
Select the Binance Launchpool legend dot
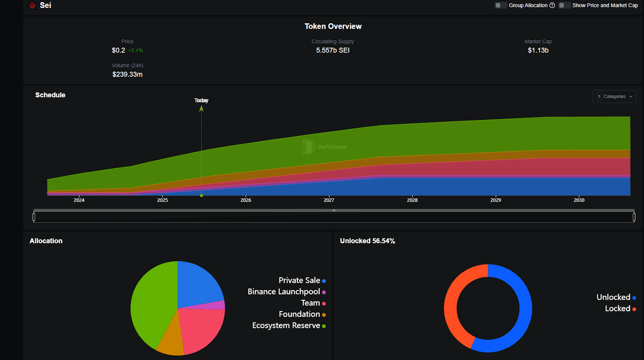(x=324, y=292)
